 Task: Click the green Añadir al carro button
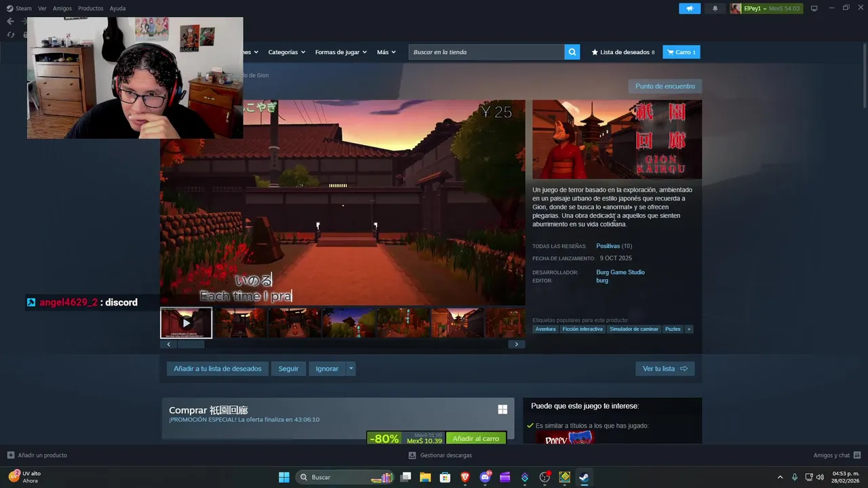click(476, 439)
